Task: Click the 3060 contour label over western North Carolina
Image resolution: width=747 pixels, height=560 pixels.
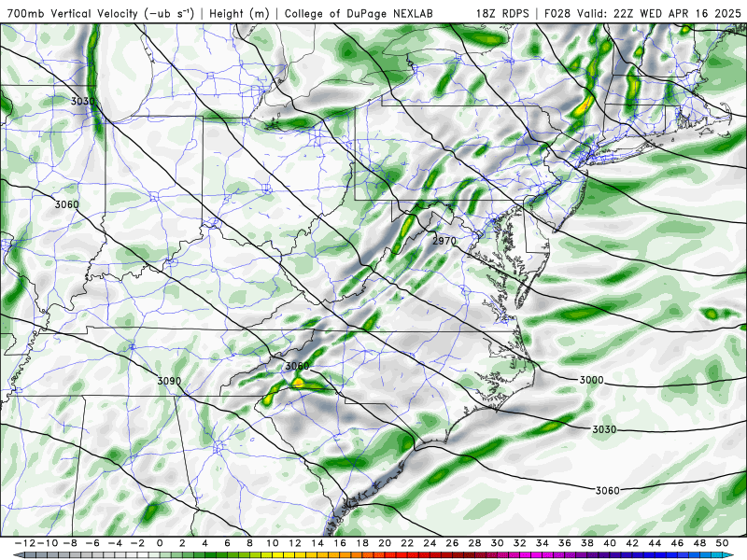Action: click(x=297, y=366)
